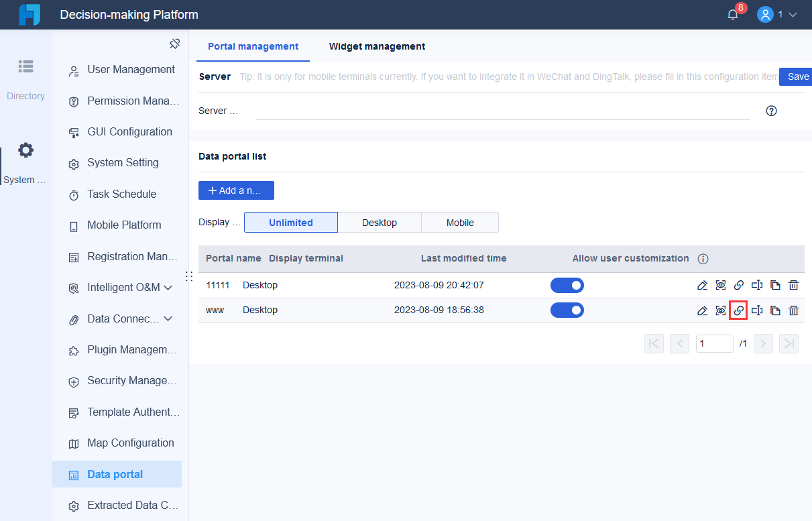The image size is (812, 521).
Task: Delete the 11111 portal
Action: pos(793,286)
